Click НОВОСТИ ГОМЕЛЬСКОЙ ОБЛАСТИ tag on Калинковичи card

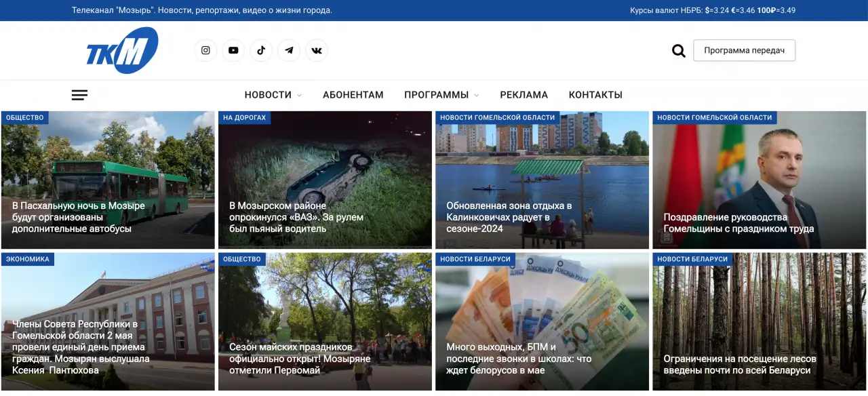point(497,117)
